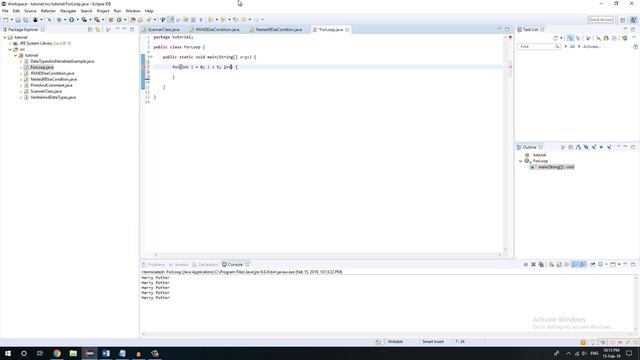The image size is (640, 360).
Task: Click Collapse All in Package Explorer
Action: (90, 29)
